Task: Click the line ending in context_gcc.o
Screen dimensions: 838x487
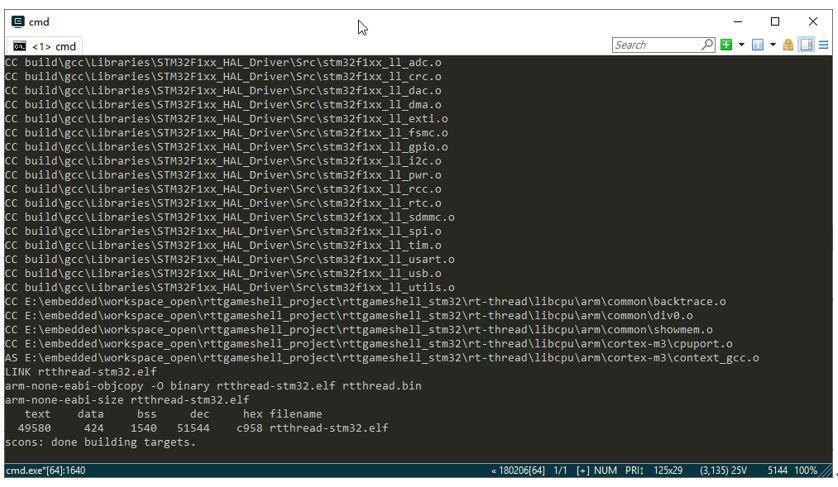Action: (x=382, y=358)
